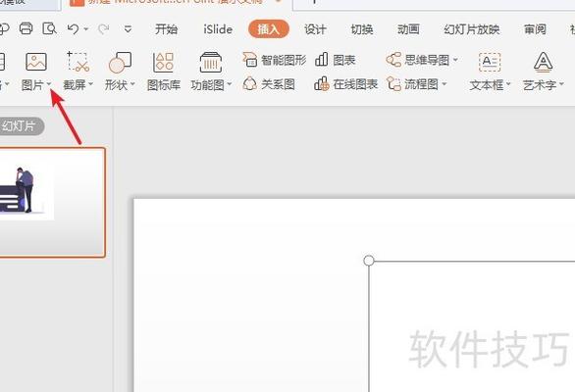Expand the quick access toolbar customize arrow

128,29
